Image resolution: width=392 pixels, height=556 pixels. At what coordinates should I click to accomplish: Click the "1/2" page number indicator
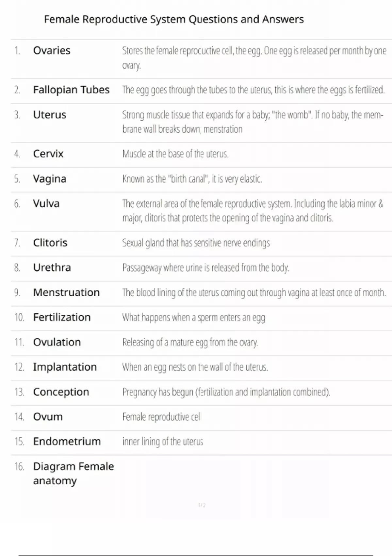[x=202, y=505]
